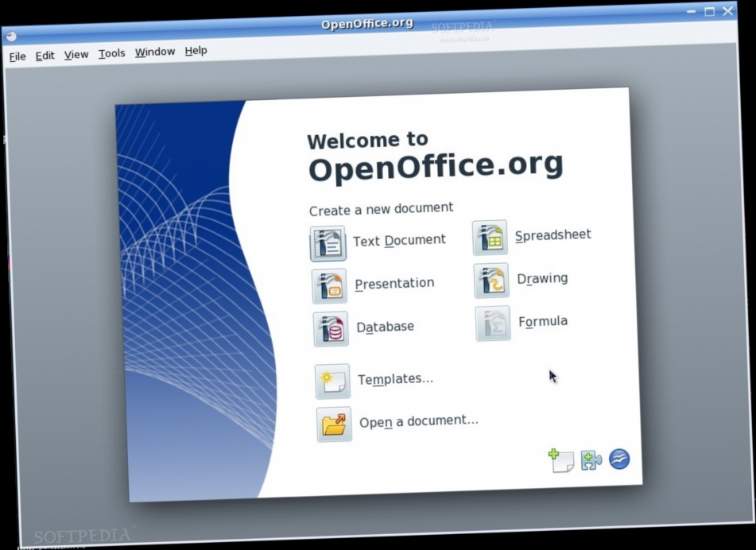Open an existing document
The image size is (756, 550).
tap(334, 424)
